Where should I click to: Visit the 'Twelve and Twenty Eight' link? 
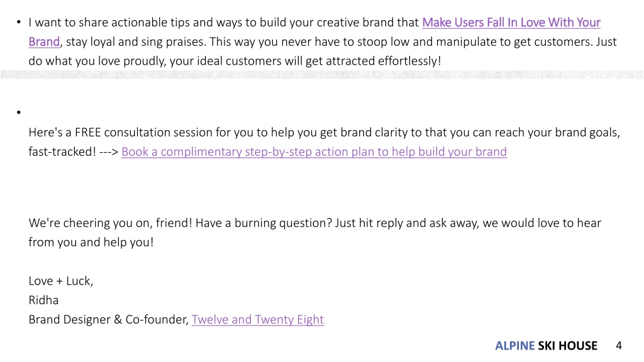[257, 319]
